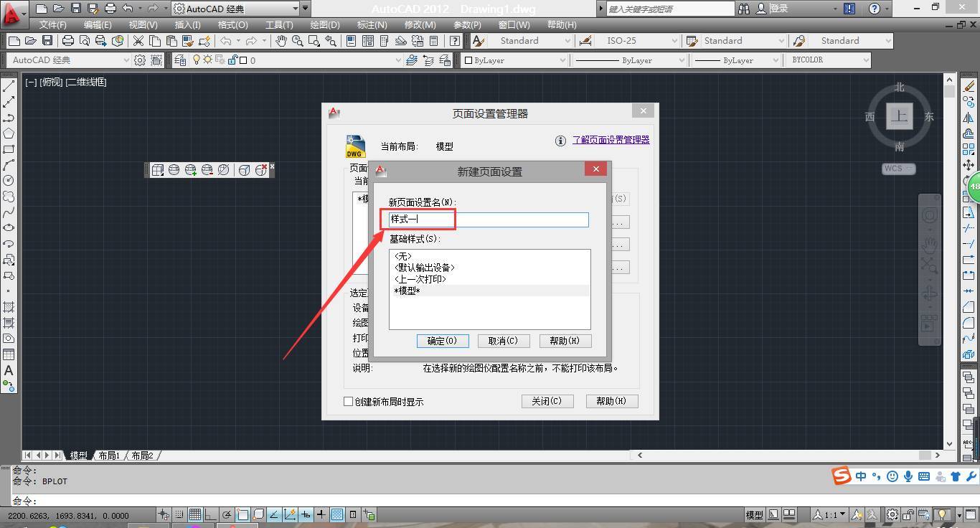Open the 格式(O) menu
Viewport: 980px width, 528px height.
(x=232, y=24)
